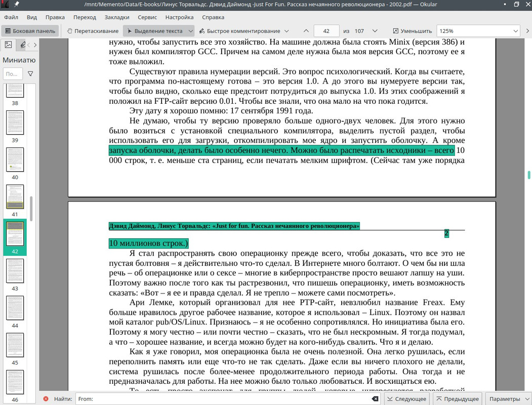
Task: Click the Уменьшить zoom out button
Action: (x=412, y=31)
